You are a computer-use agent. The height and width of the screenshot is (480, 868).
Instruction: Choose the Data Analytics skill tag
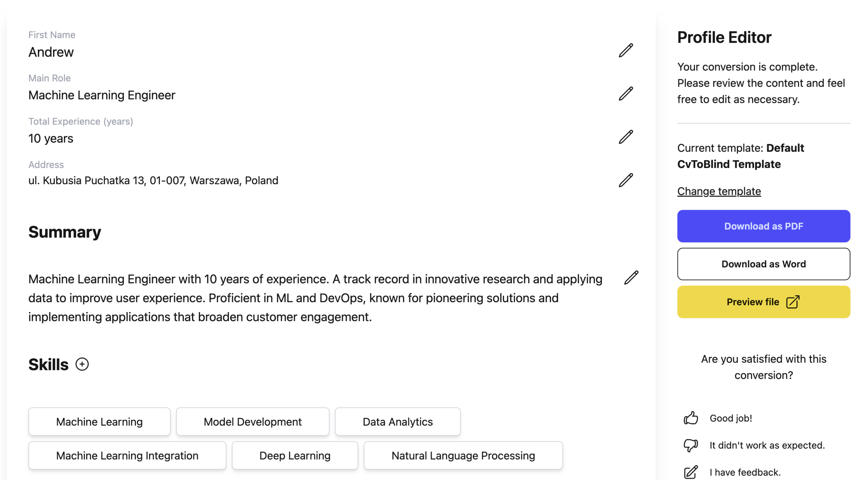pyautogui.click(x=398, y=422)
